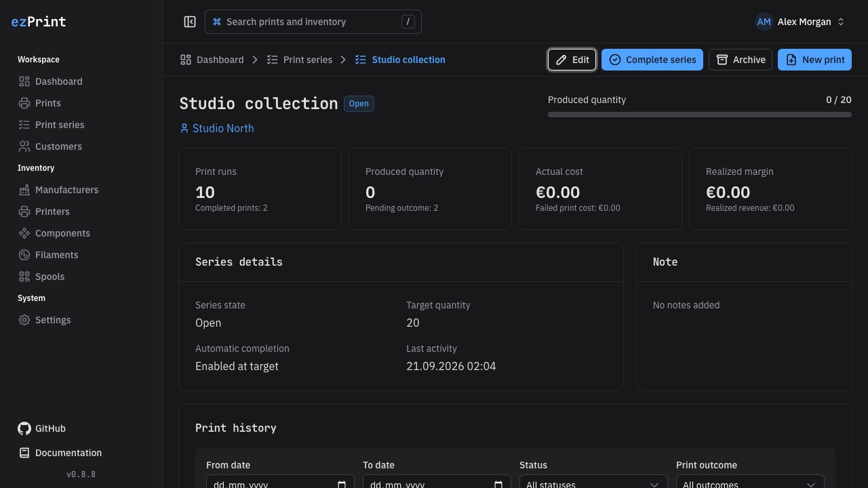This screenshot has height=488, width=868.
Task: Click the Filaments icon in the sidebar
Action: pyautogui.click(x=24, y=255)
